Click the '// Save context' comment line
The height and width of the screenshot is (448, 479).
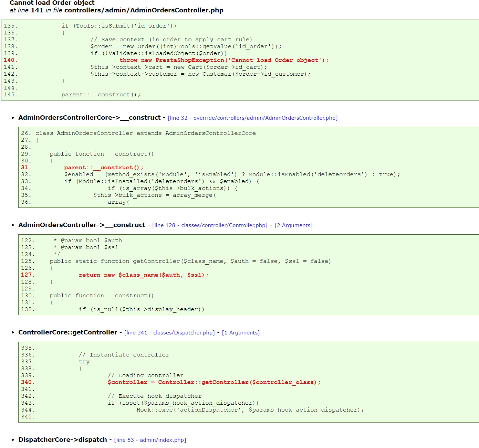coord(171,40)
